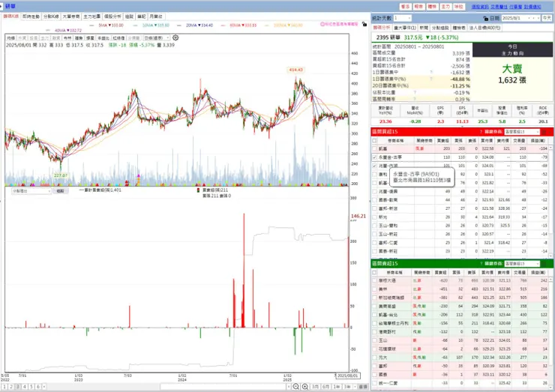555x392 pixels.
Task: Click the icon right of the green header dropdown
Action: 544,264
